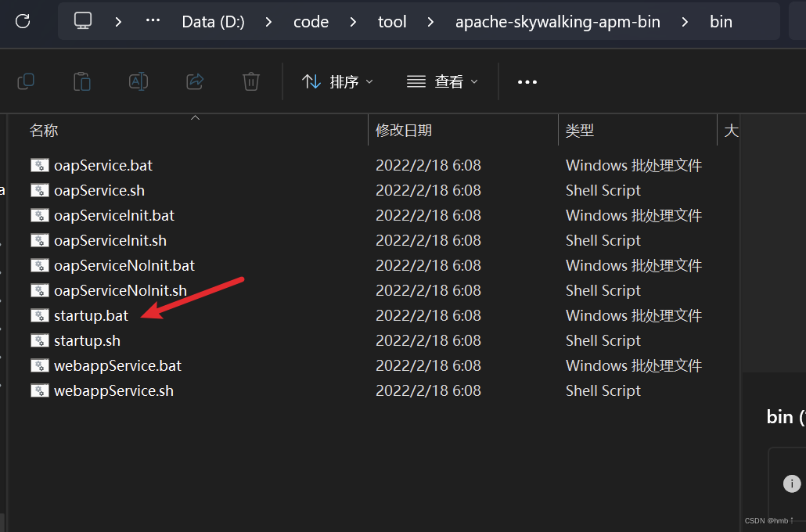This screenshot has height=532, width=806.
Task: Click the modified date of oapServiceNoInit.bat
Action: [x=428, y=265]
